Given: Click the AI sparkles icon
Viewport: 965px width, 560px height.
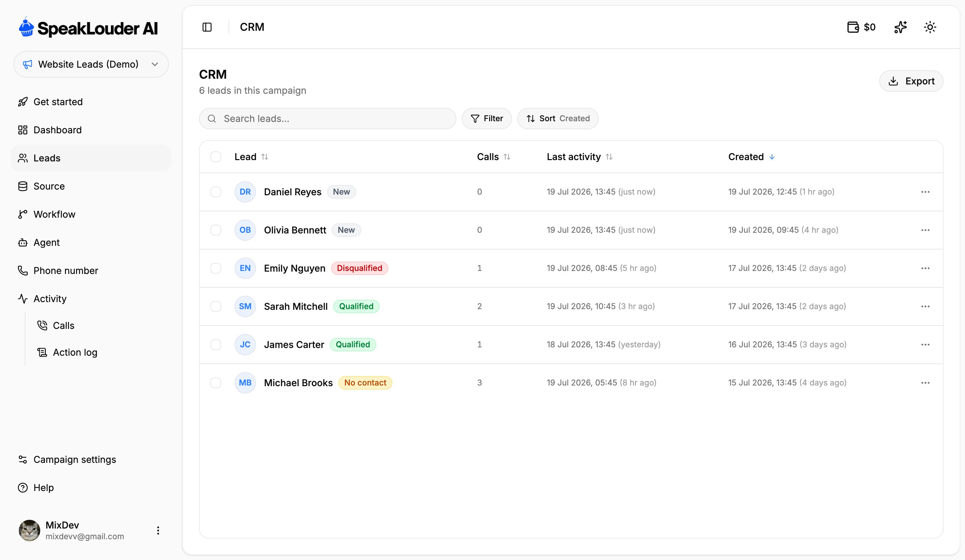Looking at the screenshot, I should pyautogui.click(x=900, y=27).
